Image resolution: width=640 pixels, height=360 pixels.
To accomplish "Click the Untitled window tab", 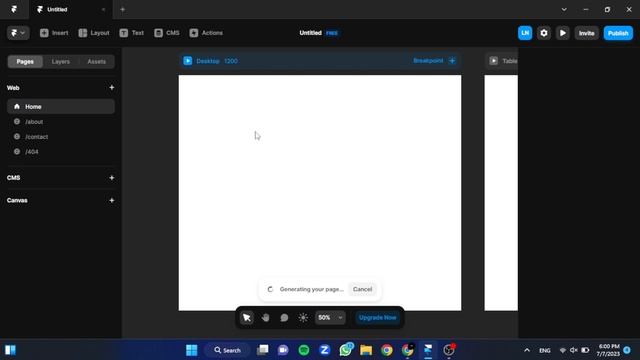I will tap(70, 9).
